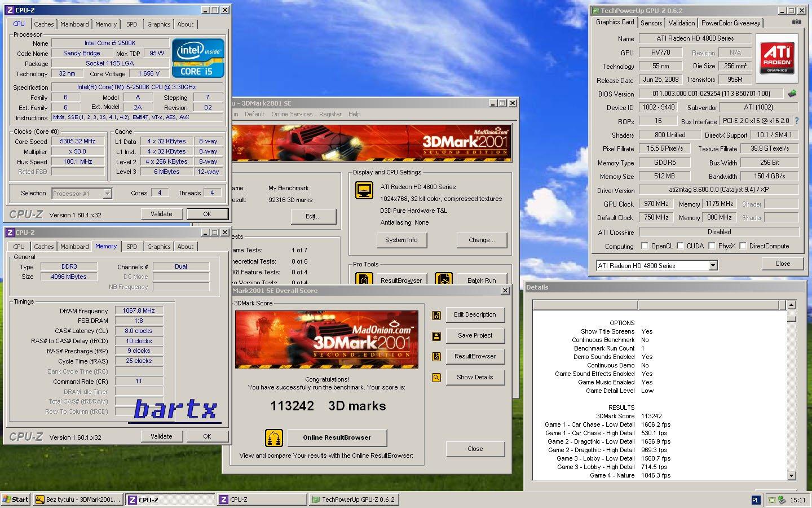Image resolution: width=812 pixels, height=508 pixels.
Task: Click the Intel Core i5 logo in CPU-Z
Action: (198, 58)
